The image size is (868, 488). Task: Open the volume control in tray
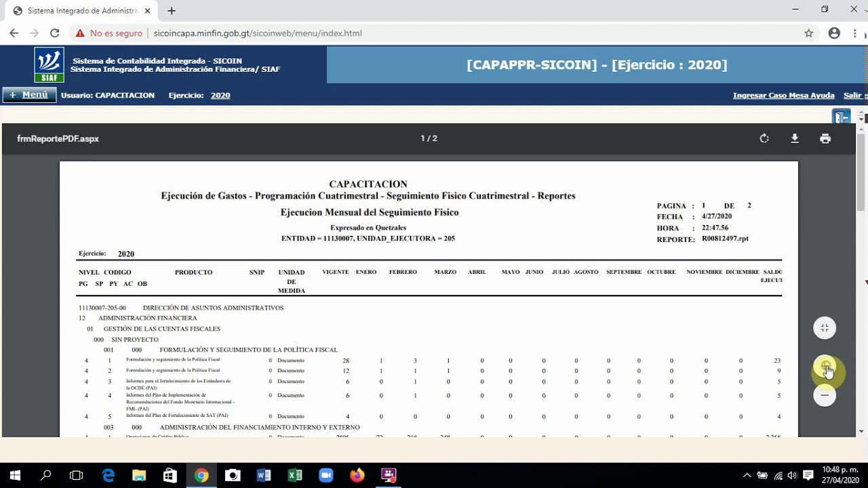tap(792, 475)
